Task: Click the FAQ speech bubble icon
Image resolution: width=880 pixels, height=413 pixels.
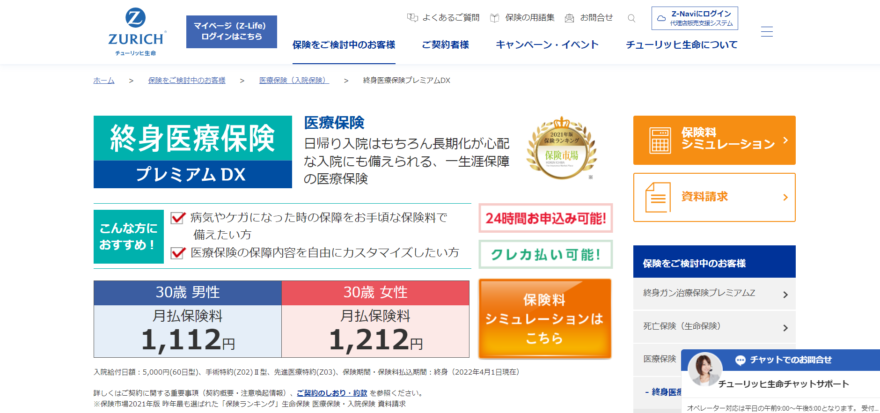Action: pyautogui.click(x=412, y=18)
